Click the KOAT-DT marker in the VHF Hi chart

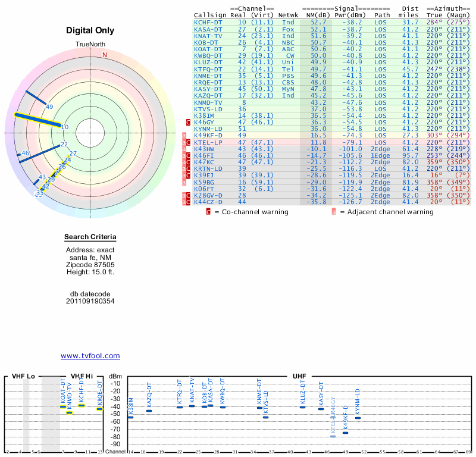coord(63,406)
